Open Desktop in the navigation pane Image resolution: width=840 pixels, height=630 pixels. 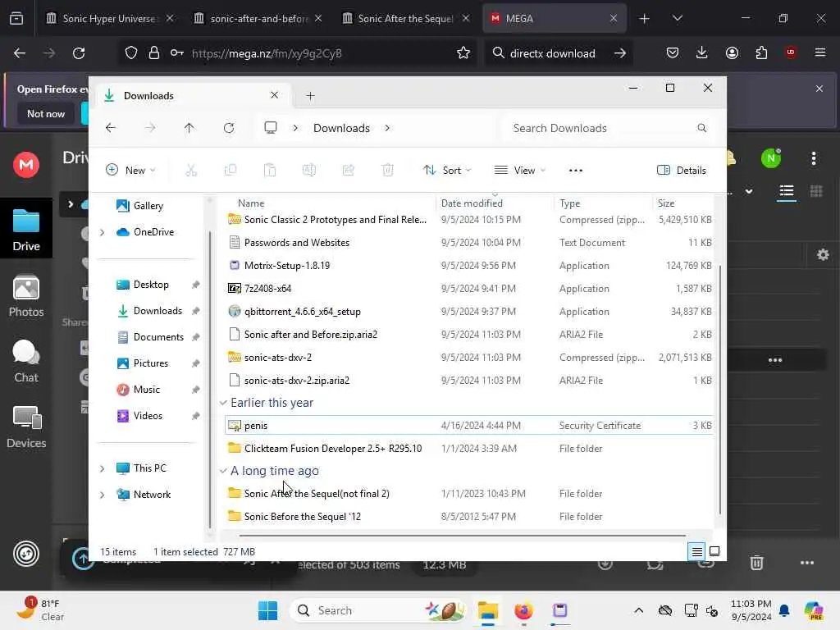click(151, 285)
